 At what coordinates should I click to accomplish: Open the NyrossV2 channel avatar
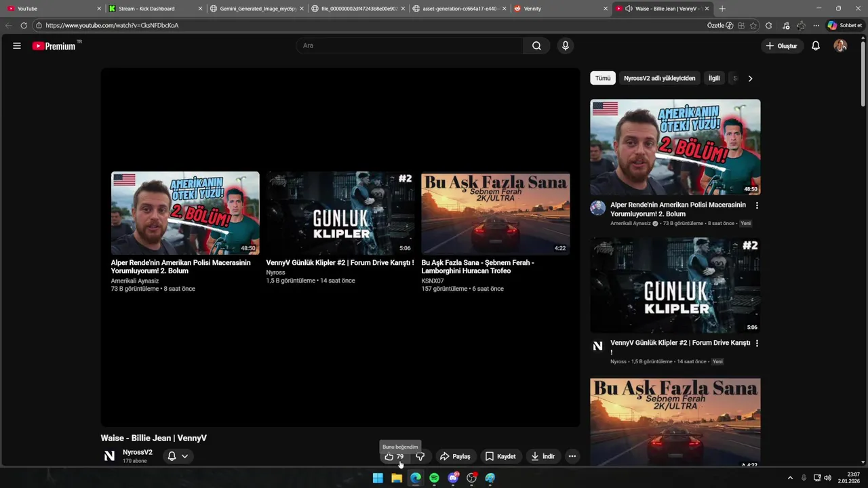click(x=109, y=456)
